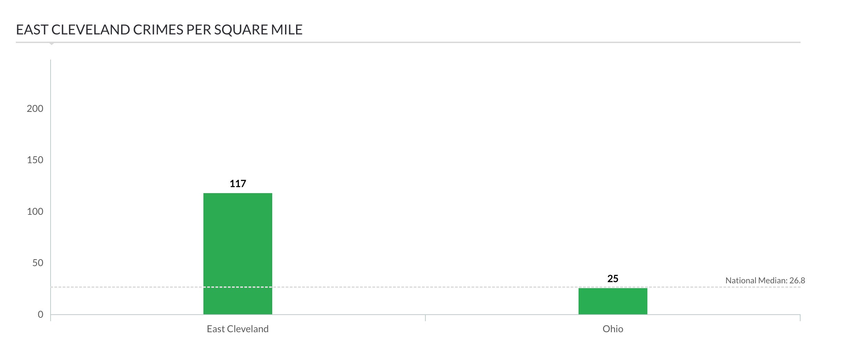Viewport: 868px width, 347px height.
Task: Click the East Cleveland x-axis label
Action: click(237, 329)
